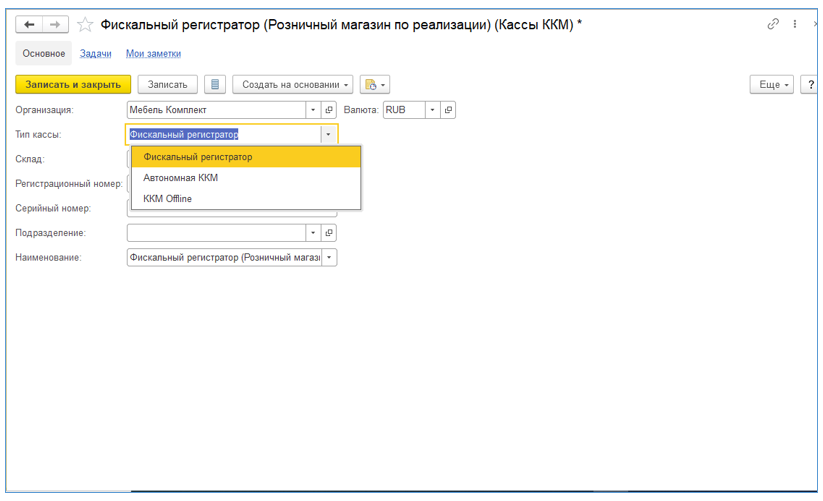
Task: Click the back navigation arrow
Action: point(30,24)
